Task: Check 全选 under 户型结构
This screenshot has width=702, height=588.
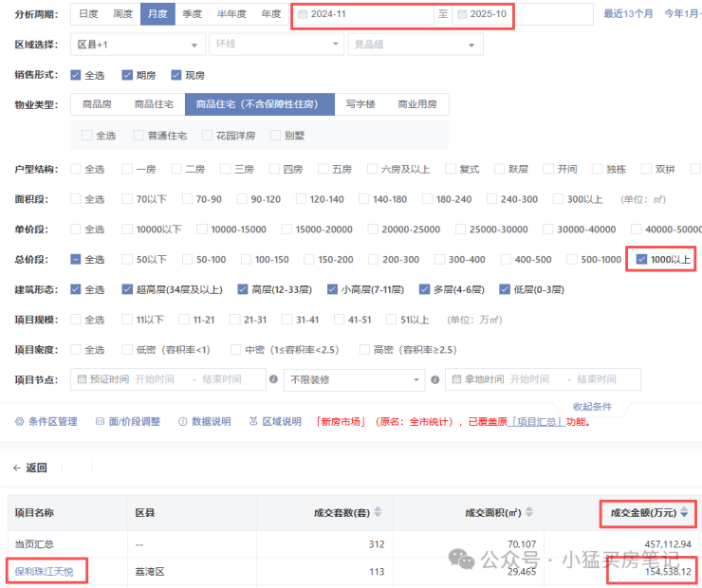Action: tap(75, 169)
